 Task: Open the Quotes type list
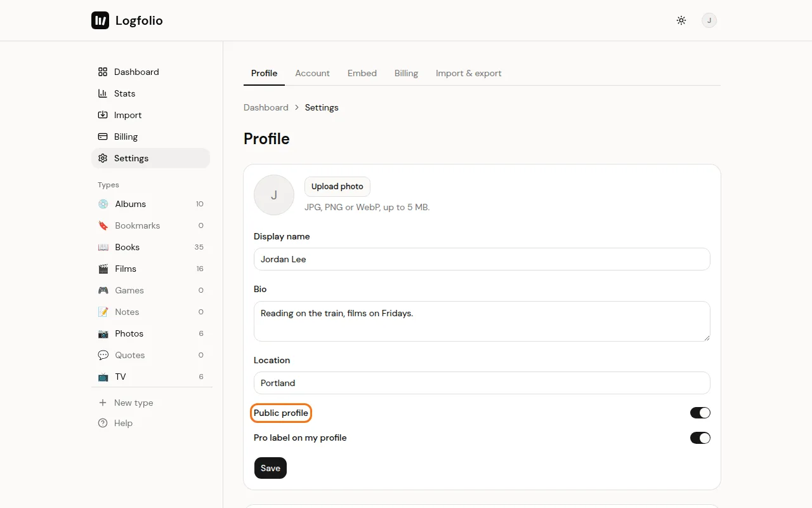click(x=150, y=355)
